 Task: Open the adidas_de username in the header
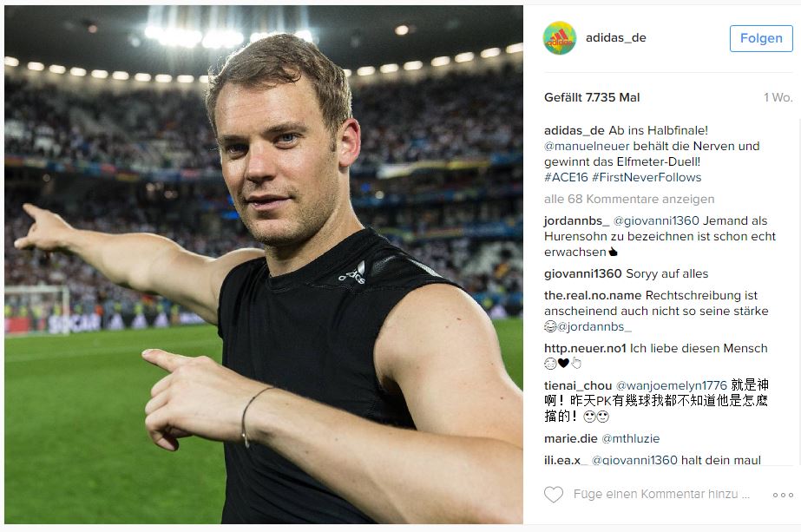coord(615,38)
